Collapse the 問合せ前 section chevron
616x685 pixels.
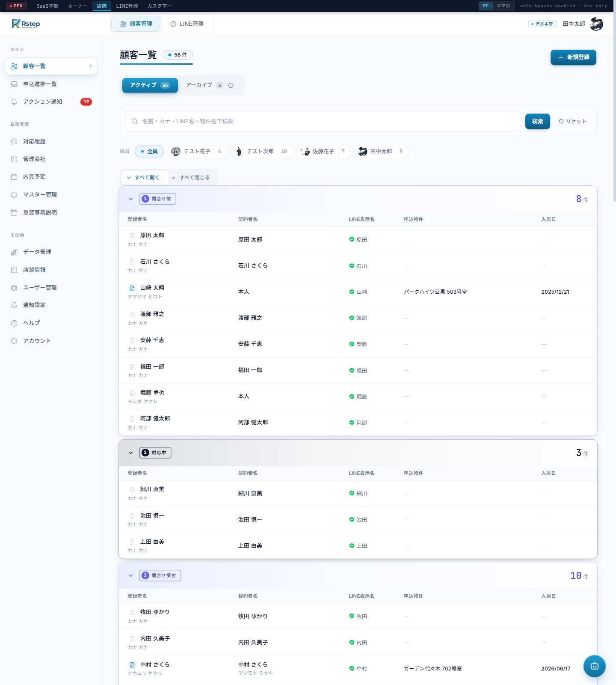130,199
